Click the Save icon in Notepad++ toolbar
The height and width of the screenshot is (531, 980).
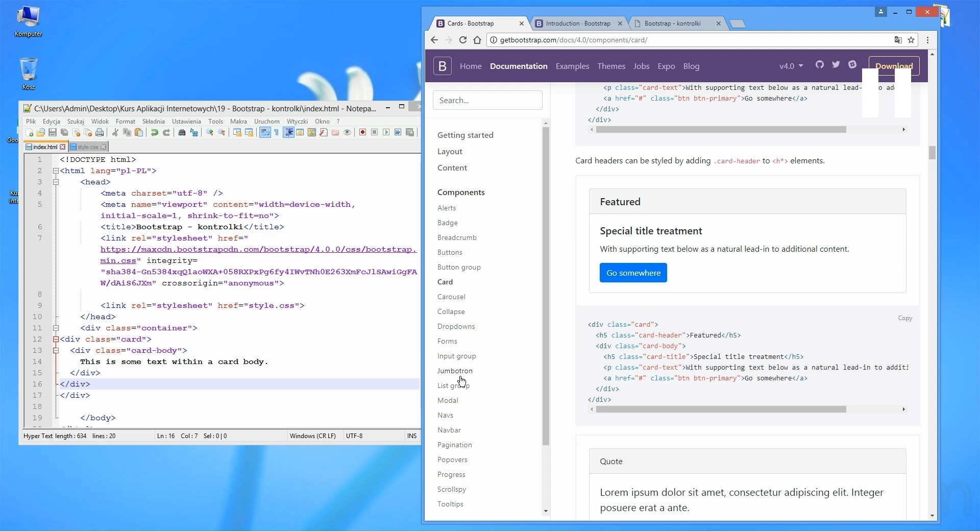point(52,133)
